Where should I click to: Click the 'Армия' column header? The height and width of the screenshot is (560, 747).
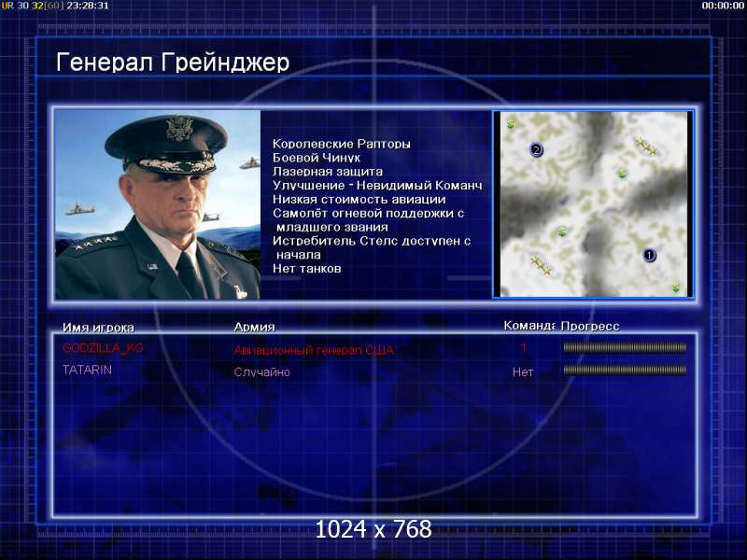coord(254,328)
